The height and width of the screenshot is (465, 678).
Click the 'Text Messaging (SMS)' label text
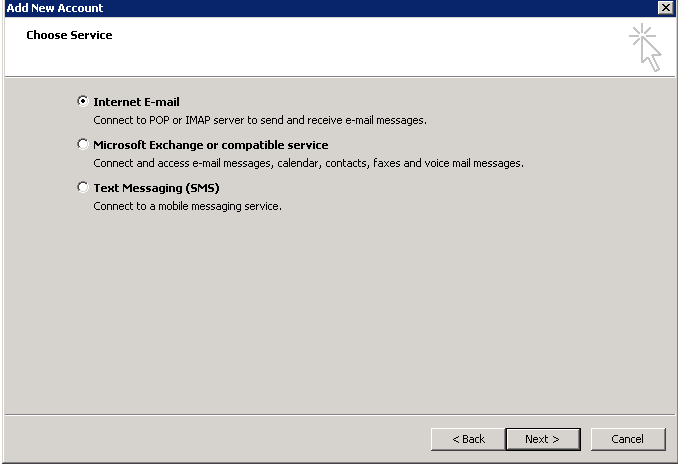(155, 188)
